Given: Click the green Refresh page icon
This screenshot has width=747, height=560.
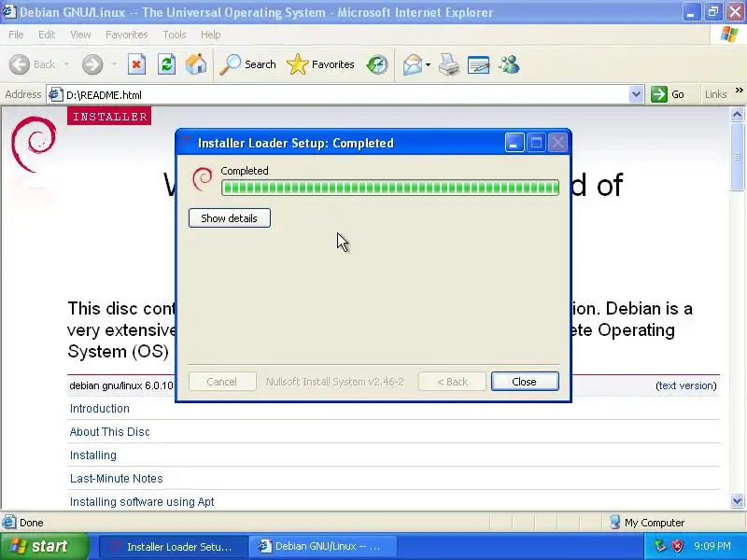Looking at the screenshot, I should (x=166, y=64).
